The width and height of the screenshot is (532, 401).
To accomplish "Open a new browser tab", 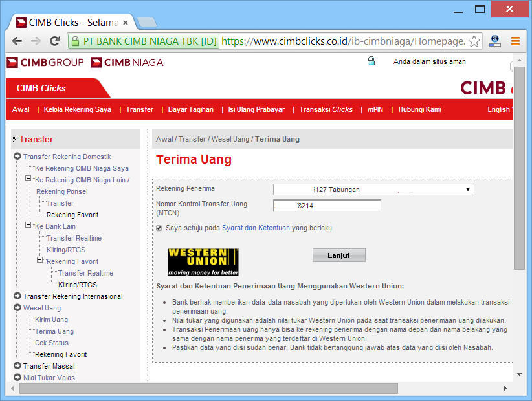I will (146, 23).
